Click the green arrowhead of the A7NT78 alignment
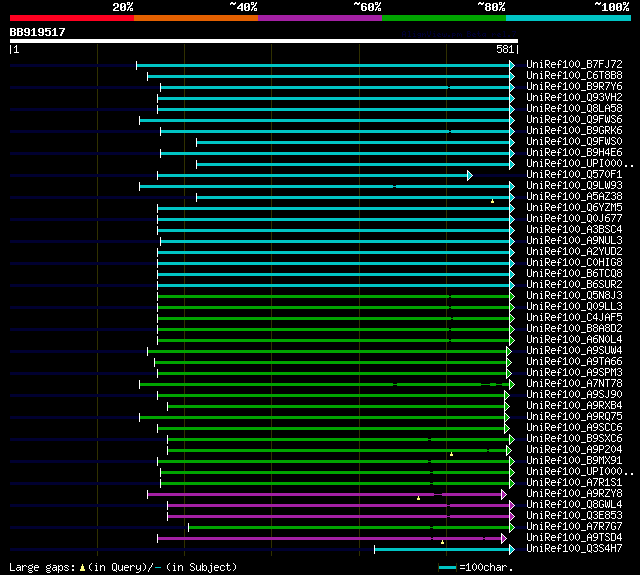 point(512,384)
